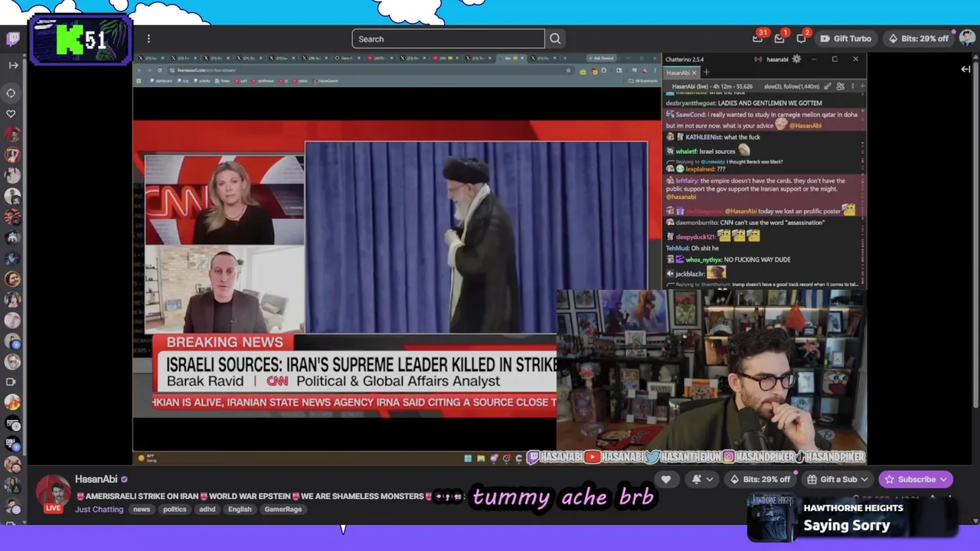The width and height of the screenshot is (980, 551).
Task: Click the @HasanAbi mention in SaawCond message
Action: 805,126
